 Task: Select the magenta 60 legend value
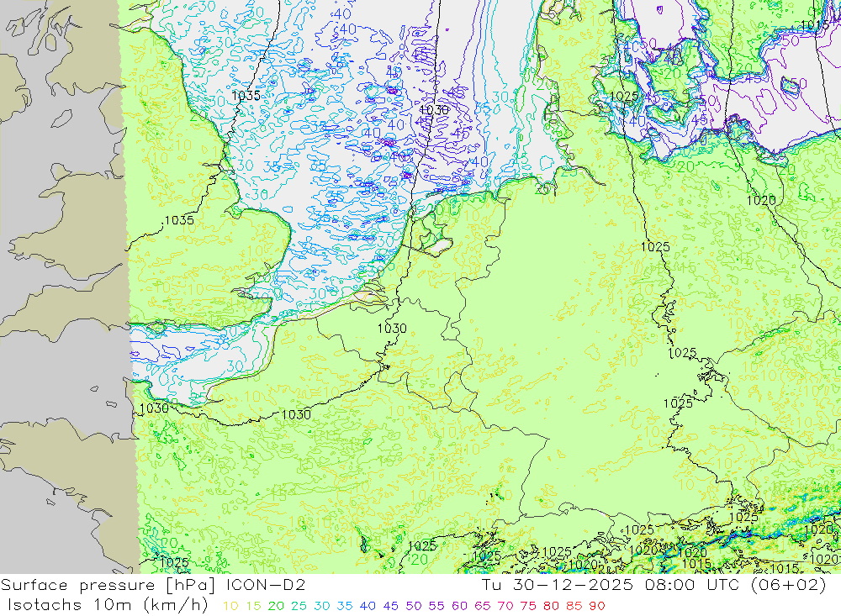pyautogui.click(x=459, y=607)
